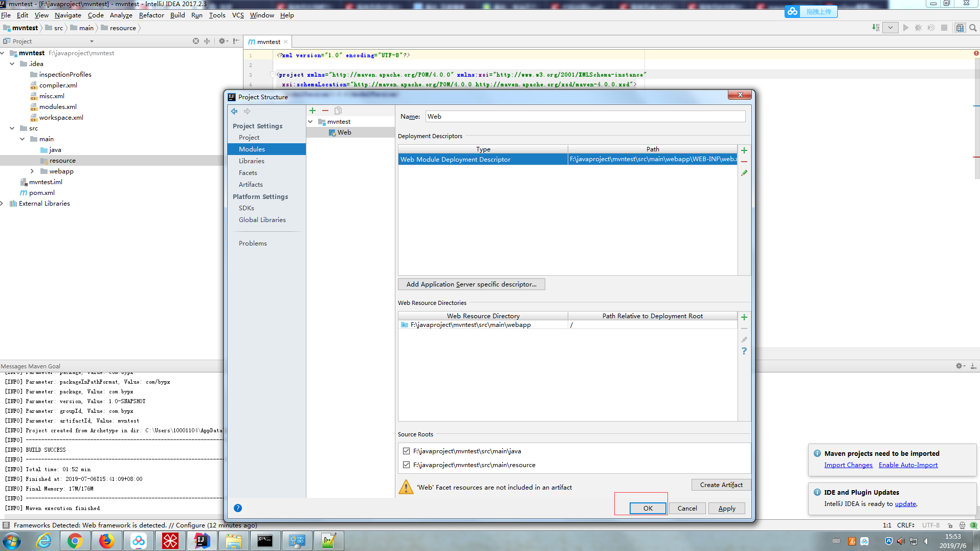Collapse all in Project tool window
The image size is (980, 551).
pos(207,41)
